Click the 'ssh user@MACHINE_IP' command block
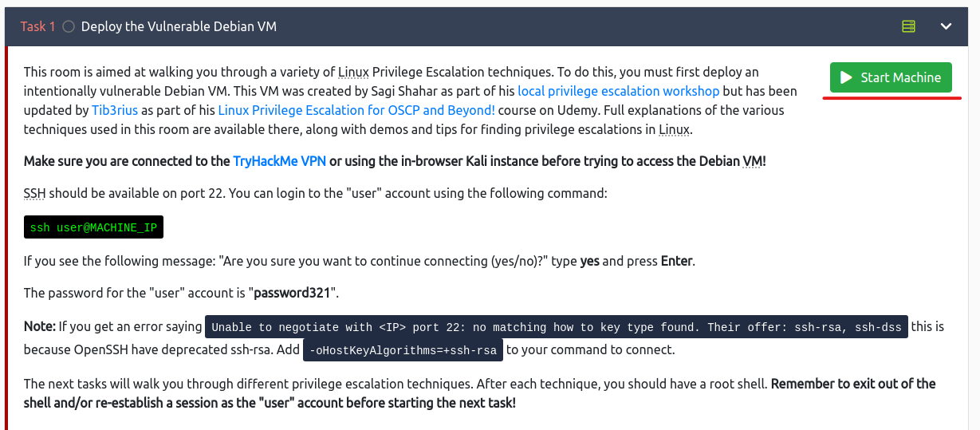The image size is (980, 430). click(x=94, y=227)
